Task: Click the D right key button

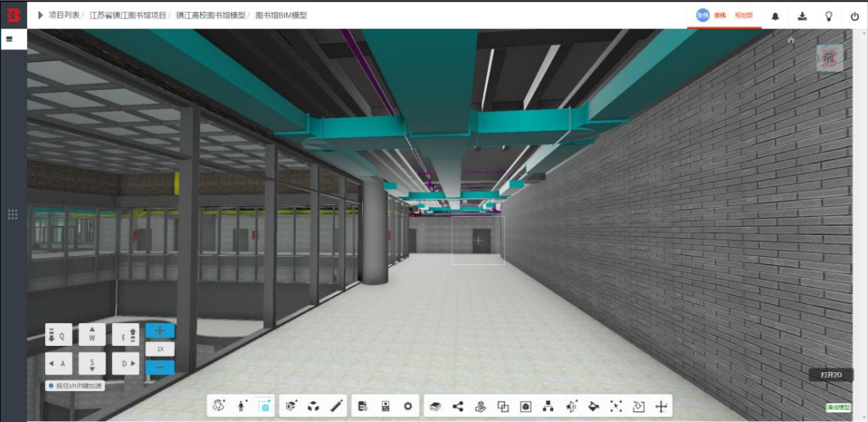Action: pos(126,363)
